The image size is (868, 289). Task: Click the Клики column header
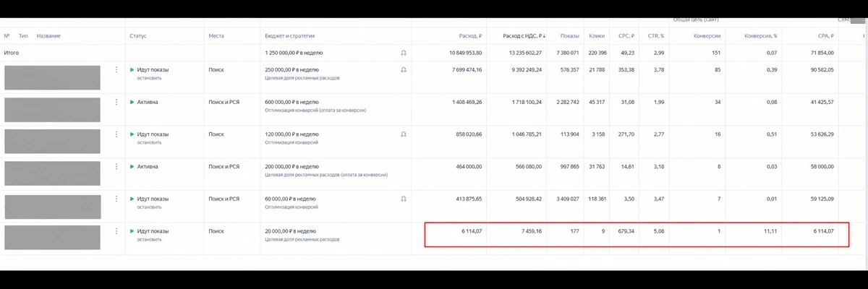[x=597, y=35]
